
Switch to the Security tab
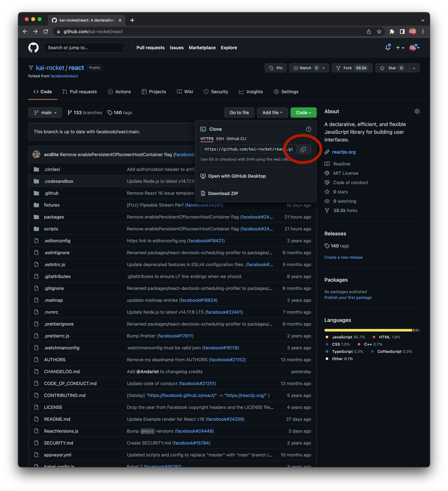216,92
